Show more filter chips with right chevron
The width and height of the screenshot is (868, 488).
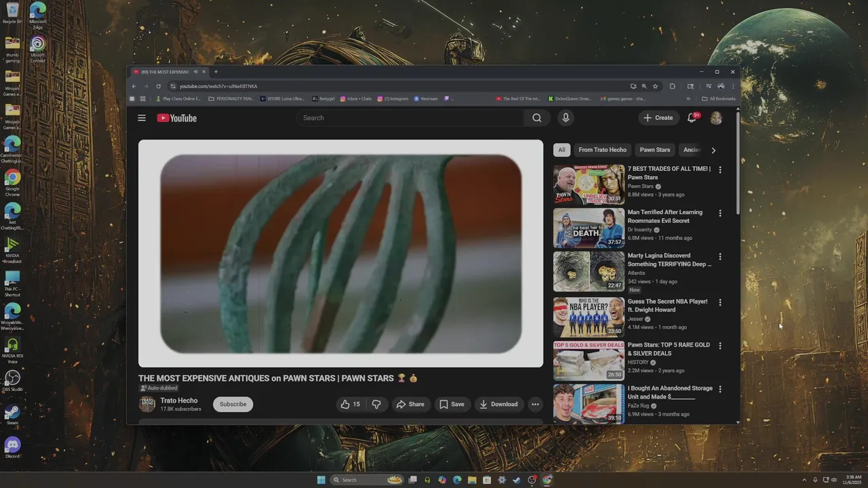point(713,150)
